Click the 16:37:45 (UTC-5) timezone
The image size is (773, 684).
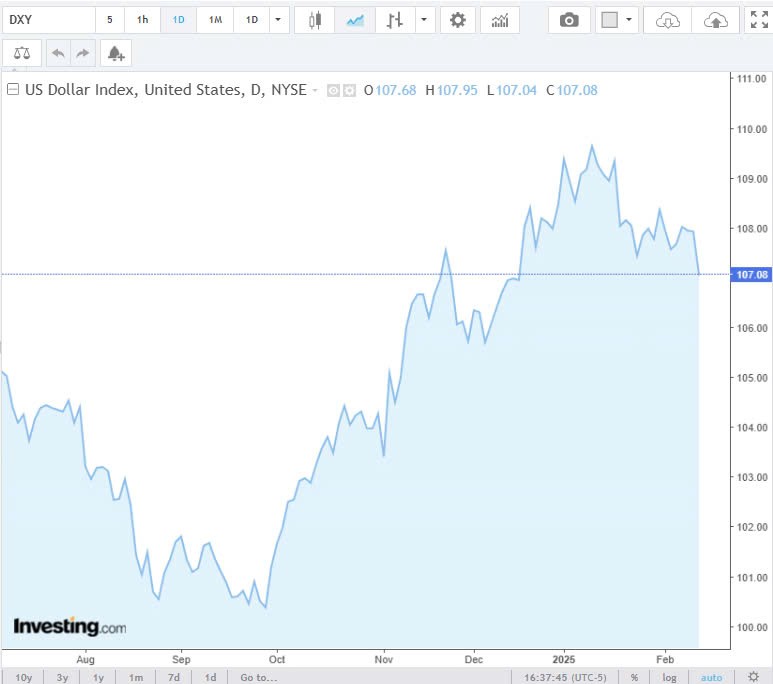(565, 677)
